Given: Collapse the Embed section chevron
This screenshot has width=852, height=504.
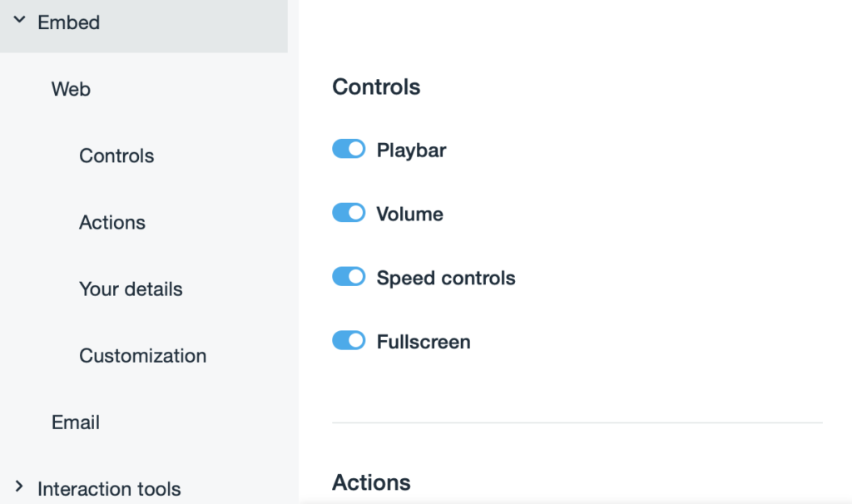Looking at the screenshot, I should [19, 22].
